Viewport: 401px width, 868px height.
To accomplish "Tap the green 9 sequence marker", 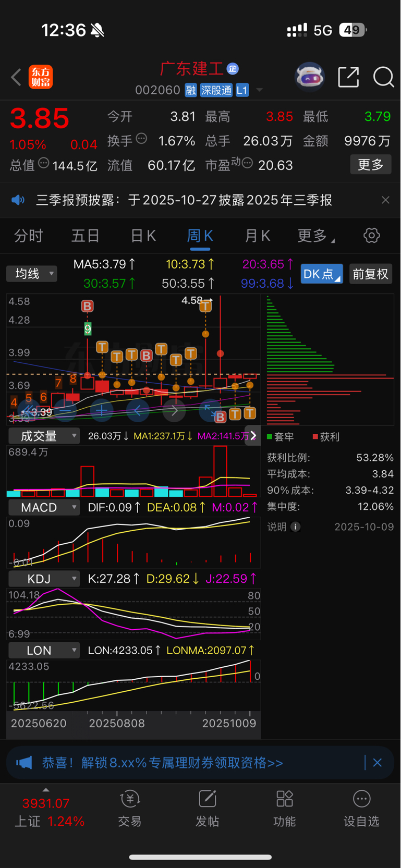I will click(x=88, y=329).
